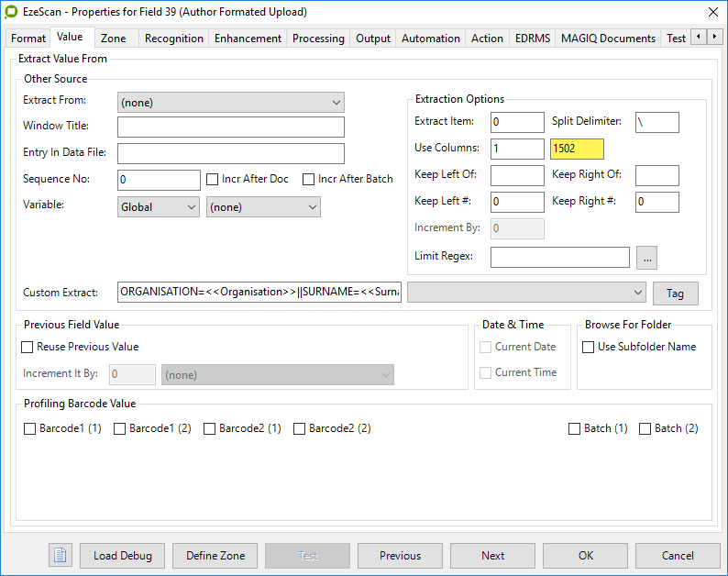Open the Custom Extract tag dropdown list
728x576 pixels.
click(x=526, y=293)
